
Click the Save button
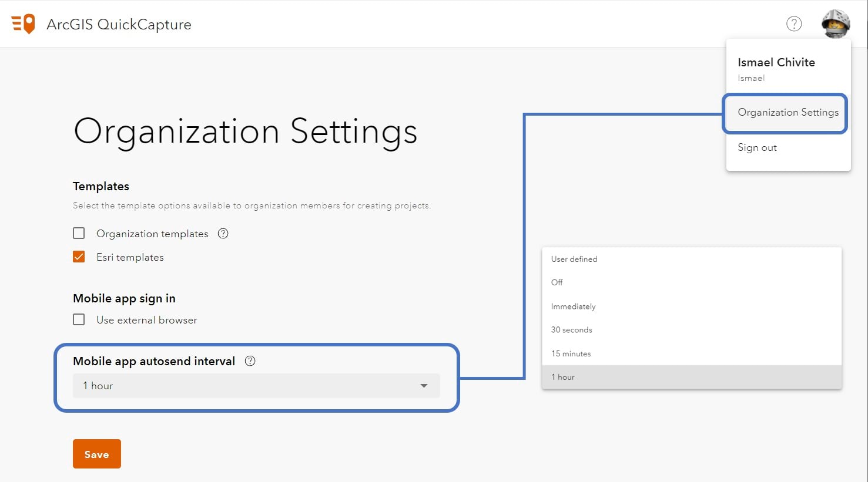(96, 453)
